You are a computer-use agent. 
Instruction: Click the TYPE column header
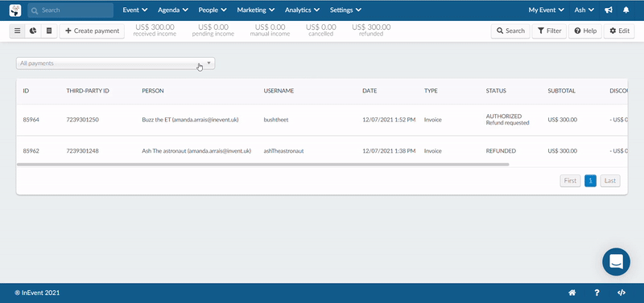[x=431, y=91]
